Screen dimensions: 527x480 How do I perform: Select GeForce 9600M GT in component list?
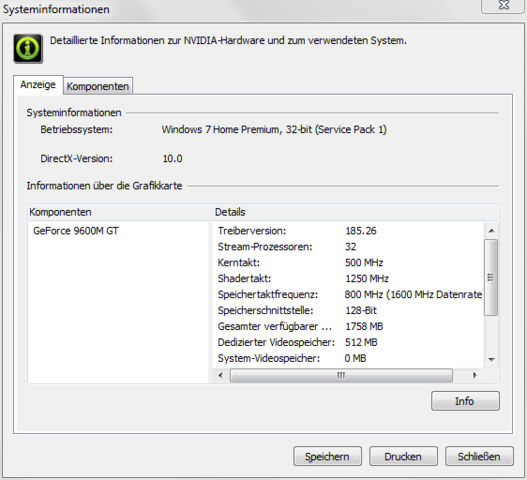pyautogui.click(x=76, y=231)
